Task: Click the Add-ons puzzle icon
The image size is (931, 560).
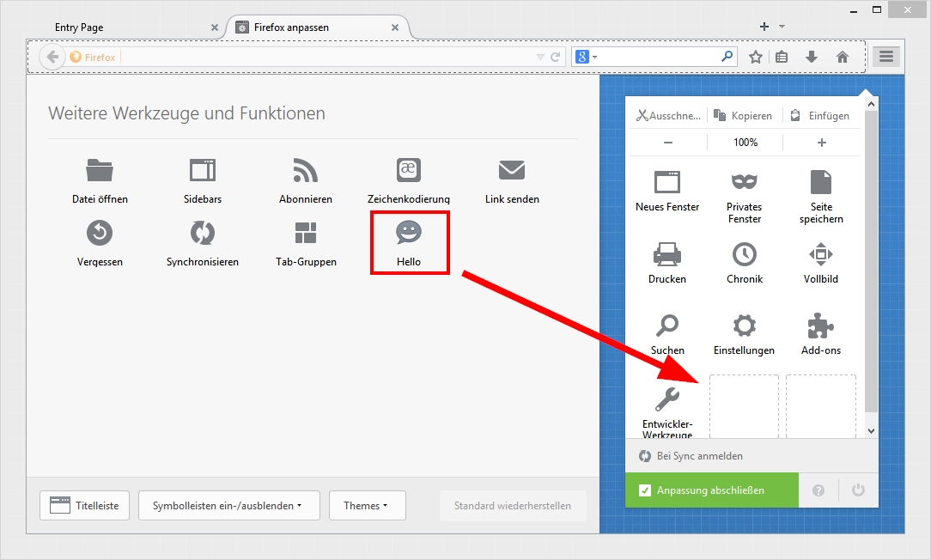Action: click(x=820, y=326)
